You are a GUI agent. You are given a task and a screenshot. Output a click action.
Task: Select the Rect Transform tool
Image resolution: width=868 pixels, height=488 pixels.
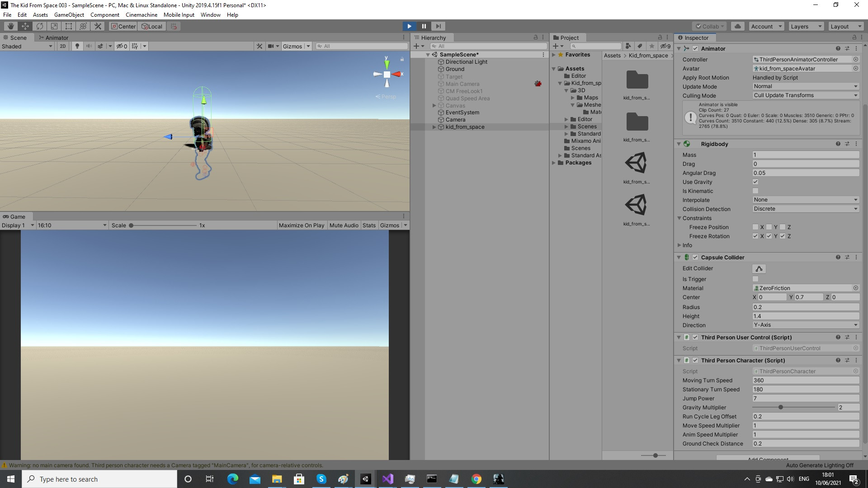[69, 26]
